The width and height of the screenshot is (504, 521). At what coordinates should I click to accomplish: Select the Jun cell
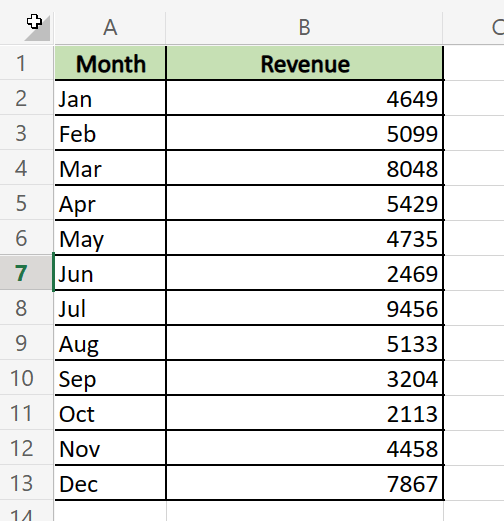110,273
